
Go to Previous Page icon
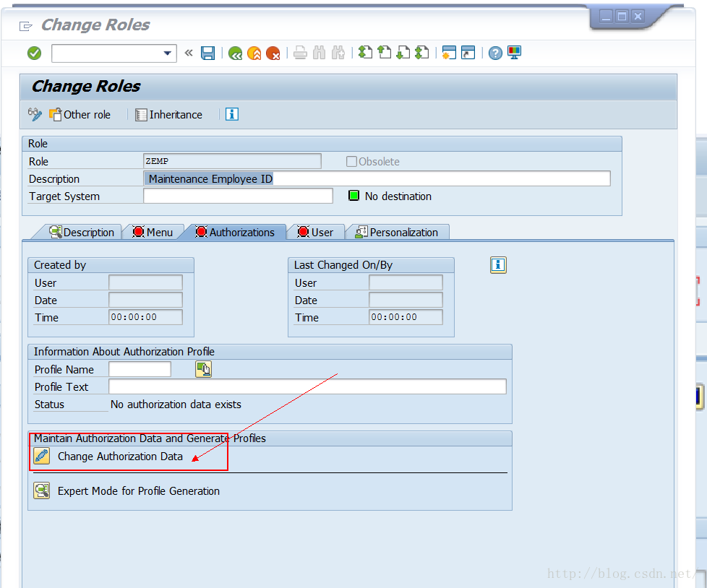384,53
